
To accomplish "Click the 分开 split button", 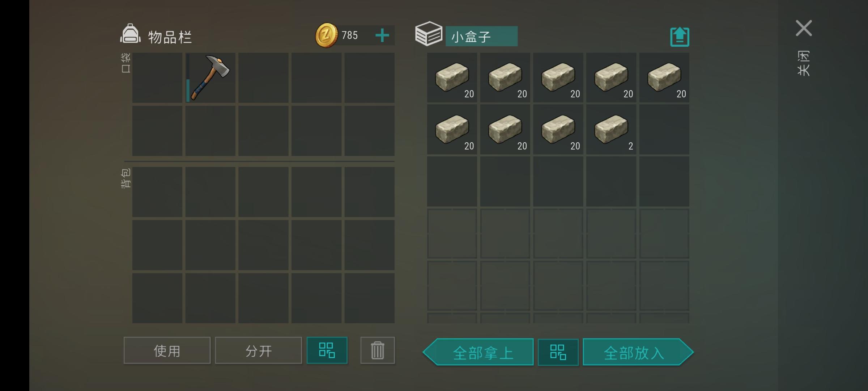I will pos(259,350).
